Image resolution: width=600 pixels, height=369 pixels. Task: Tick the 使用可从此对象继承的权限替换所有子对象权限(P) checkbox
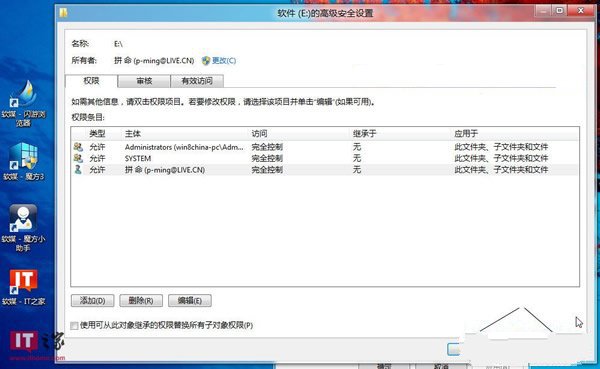pos(74,325)
